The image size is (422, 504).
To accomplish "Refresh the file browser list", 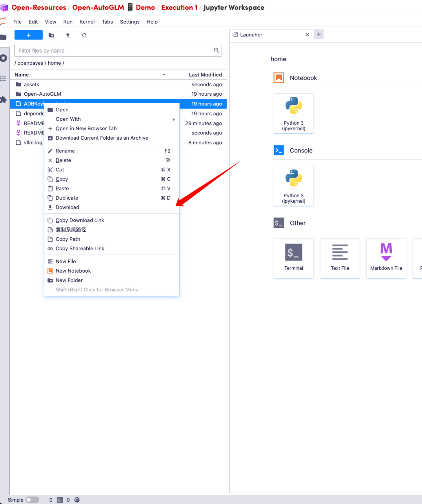I will [x=84, y=35].
